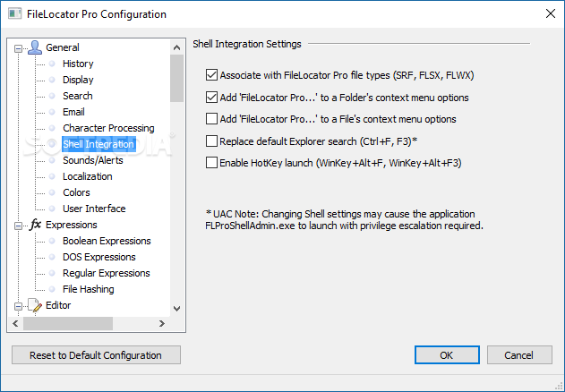Image resolution: width=565 pixels, height=392 pixels.
Task: Close the Configuration dialog window
Action: (x=551, y=14)
